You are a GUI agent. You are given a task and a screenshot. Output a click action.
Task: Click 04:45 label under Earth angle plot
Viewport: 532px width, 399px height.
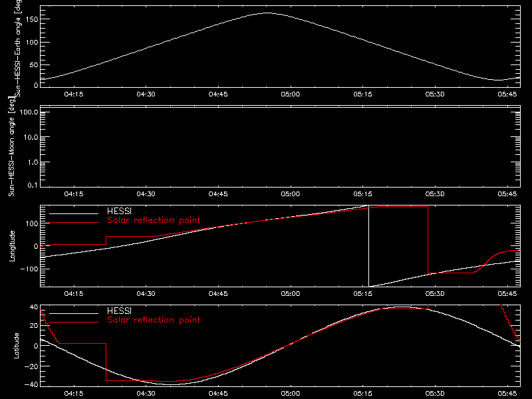(x=218, y=94)
